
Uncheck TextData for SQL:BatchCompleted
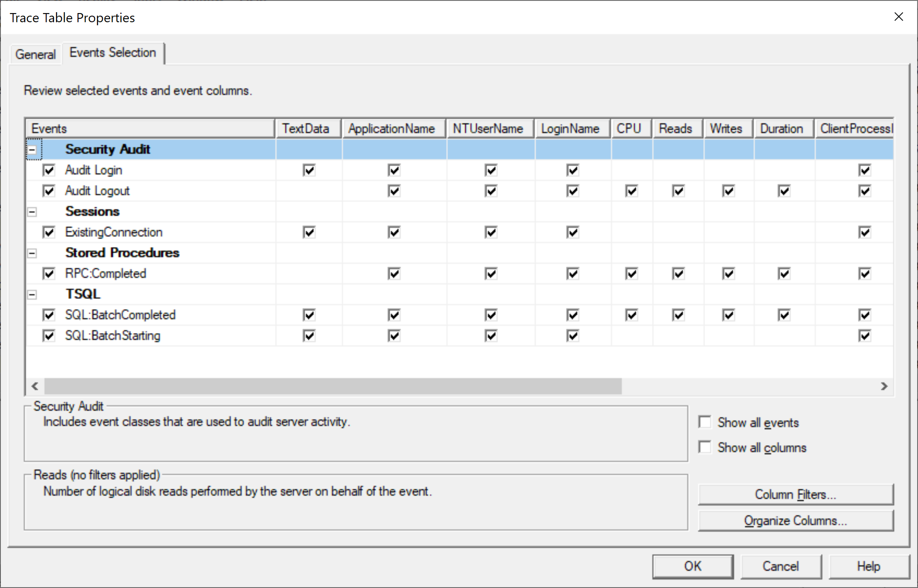click(309, 315)
